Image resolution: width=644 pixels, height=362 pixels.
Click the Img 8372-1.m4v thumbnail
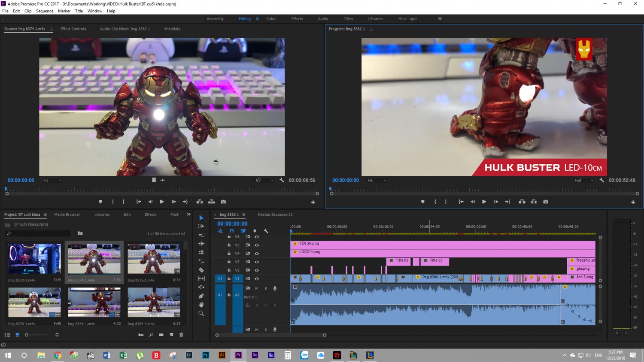(x=34, y=259)
